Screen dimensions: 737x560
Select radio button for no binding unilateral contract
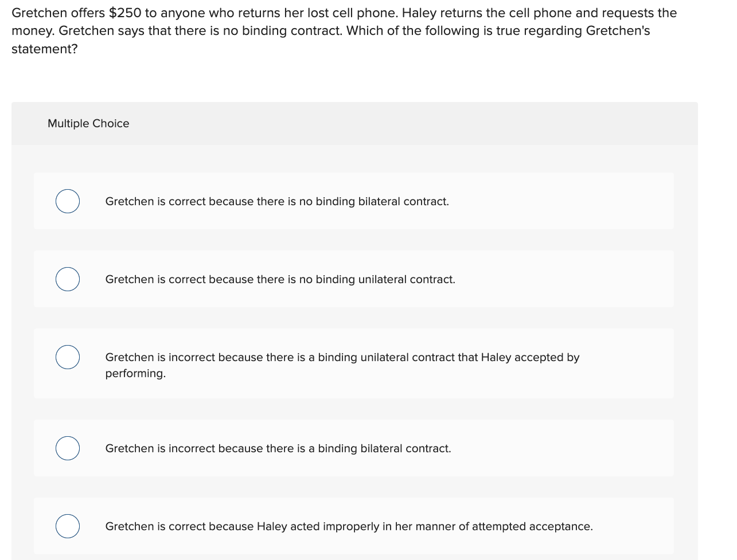tap(68, 279)
